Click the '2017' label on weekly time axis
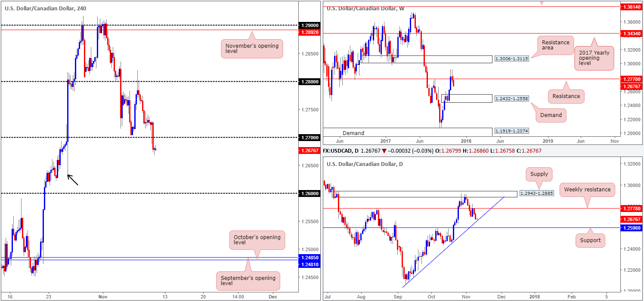 (385, 141)
